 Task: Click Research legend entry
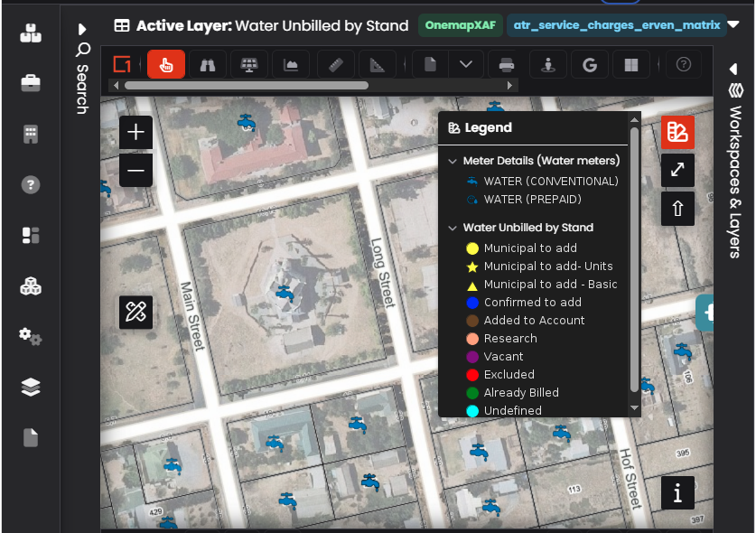coord(502,339)
